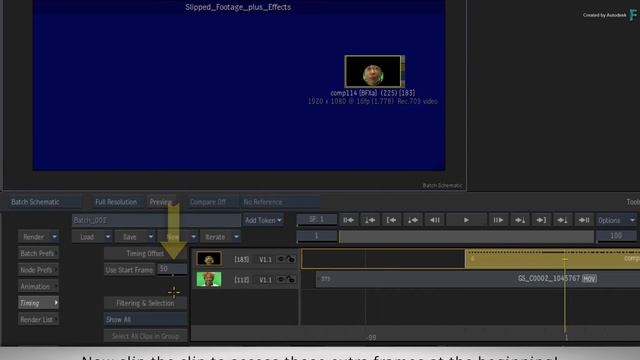This screenshot has width=640, height=360.
Task: Step back one frame
Action: pos(434,220)
